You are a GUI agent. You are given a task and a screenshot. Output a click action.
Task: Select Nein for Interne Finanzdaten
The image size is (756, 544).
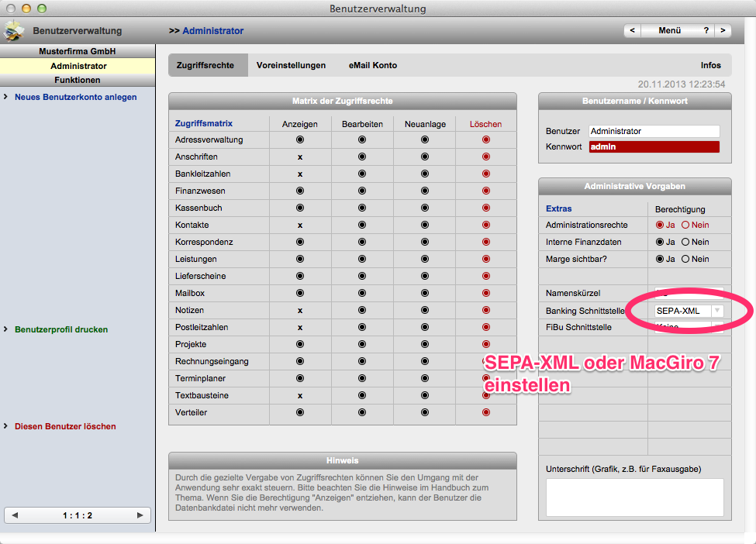click(x=685, y=242)
